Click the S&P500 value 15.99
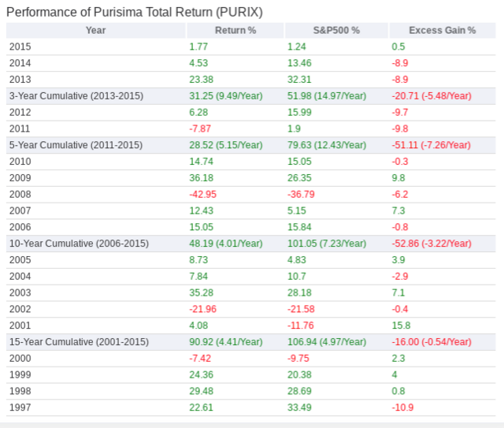Screen dimensions: 504x428 299,112
